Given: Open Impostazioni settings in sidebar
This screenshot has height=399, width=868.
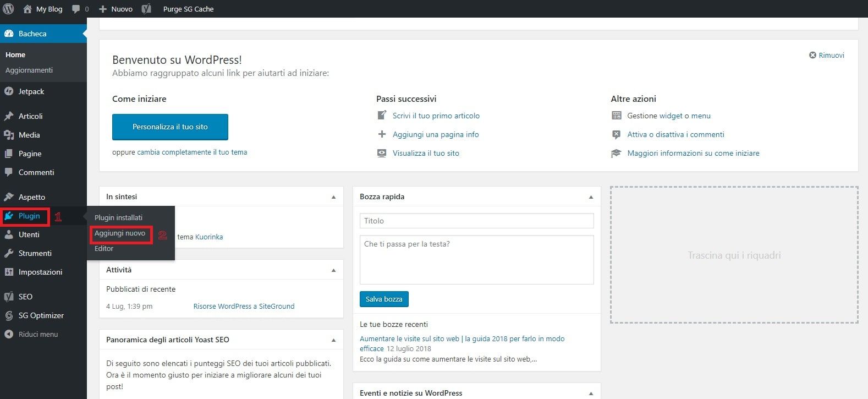Looking at the screenshot, I should [40, 272].
